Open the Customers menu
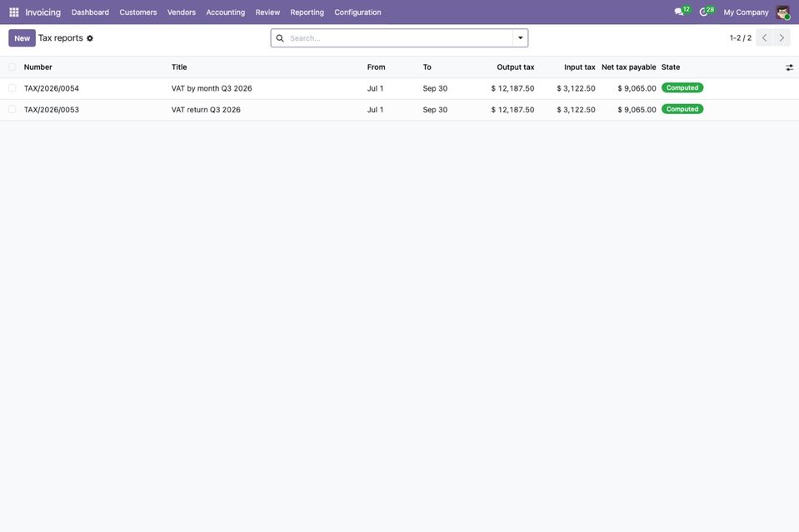The height and width of the screenshot is (532, 799). point(138,12)
